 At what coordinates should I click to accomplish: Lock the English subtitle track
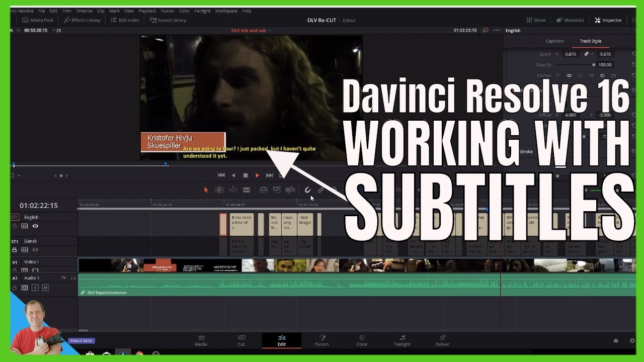coord(15,226)
